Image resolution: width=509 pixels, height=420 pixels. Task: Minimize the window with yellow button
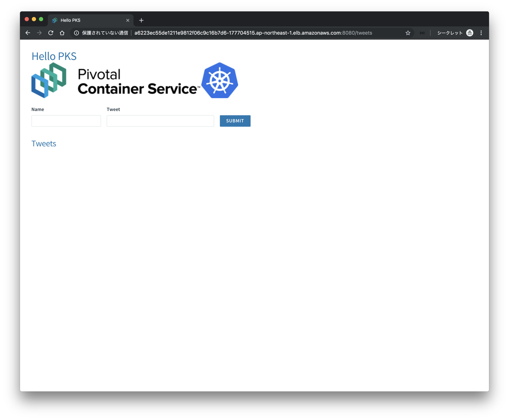(34, 19)
